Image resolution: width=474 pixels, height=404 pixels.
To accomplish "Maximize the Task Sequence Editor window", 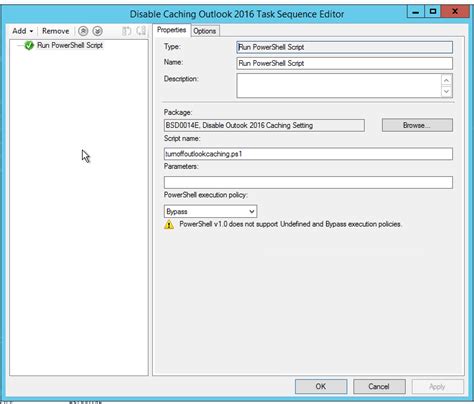I will (433, 12).
